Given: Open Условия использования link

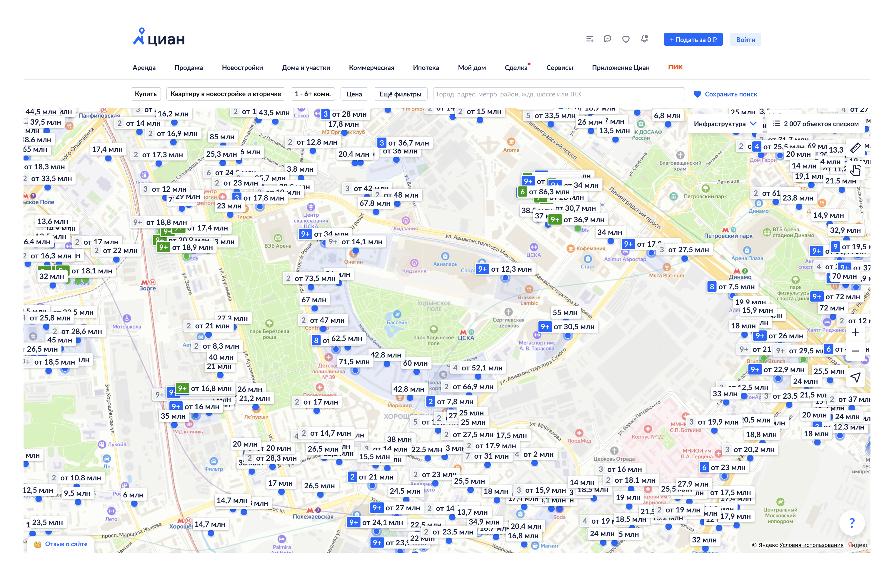Looking at the screenshot, I should 811,545.
